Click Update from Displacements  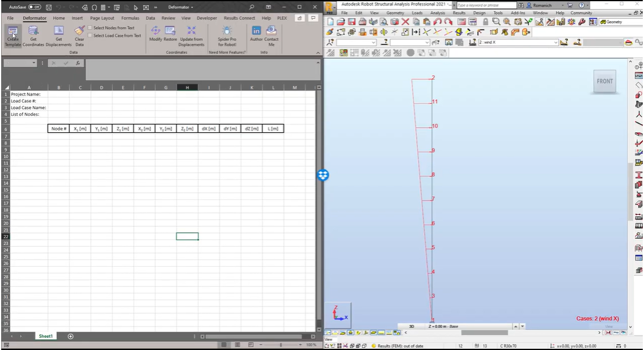[x=192, y=36]
